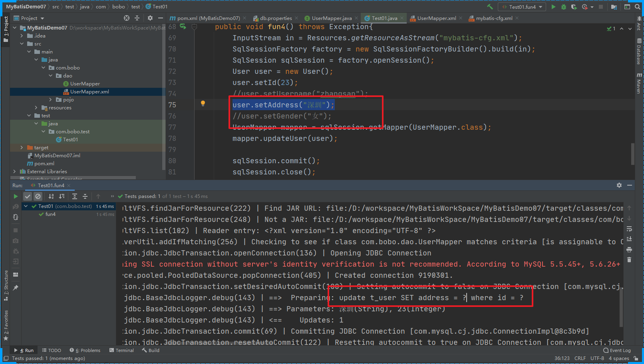Click the pin tab icon in Run sidebar

point(16,287)
